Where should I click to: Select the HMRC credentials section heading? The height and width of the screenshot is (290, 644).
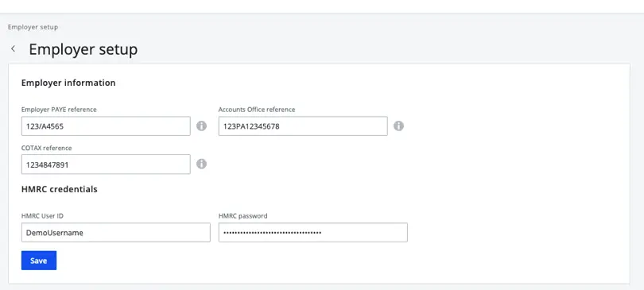(x=59, y=189)
